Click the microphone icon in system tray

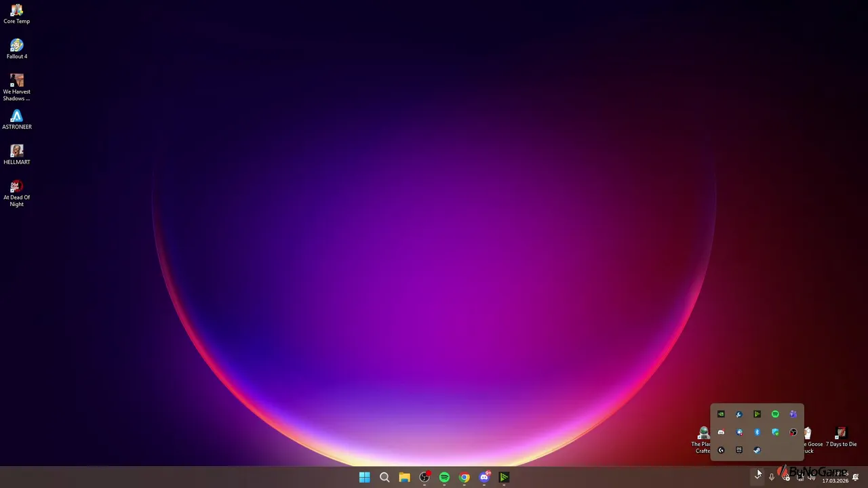point(771,477)
